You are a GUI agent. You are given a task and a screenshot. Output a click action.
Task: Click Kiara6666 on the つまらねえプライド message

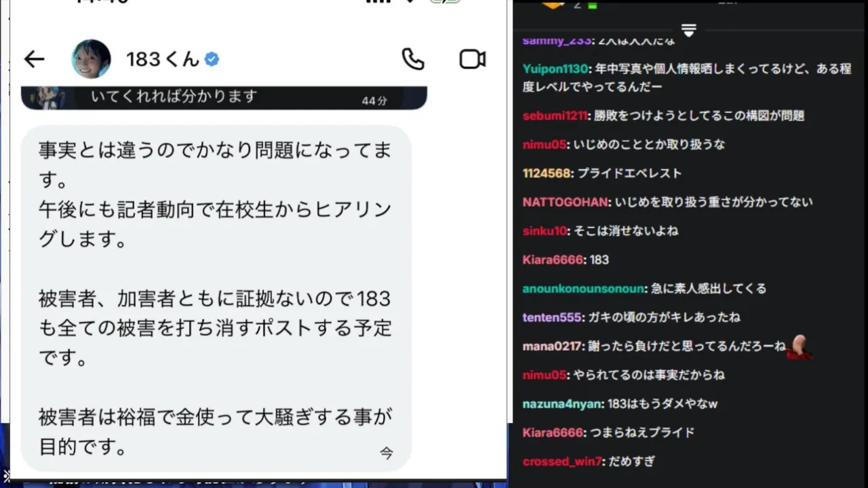pyautogui.click(x=553, y=432)
